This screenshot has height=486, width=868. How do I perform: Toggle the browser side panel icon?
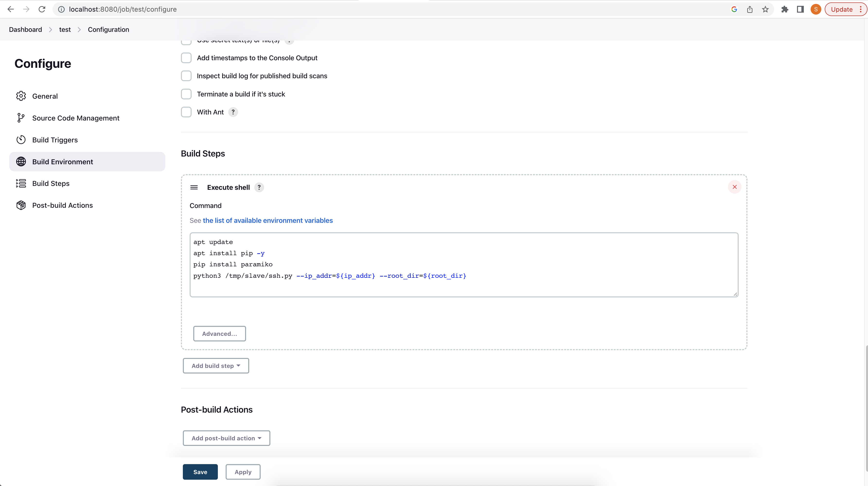coord(800,9)
